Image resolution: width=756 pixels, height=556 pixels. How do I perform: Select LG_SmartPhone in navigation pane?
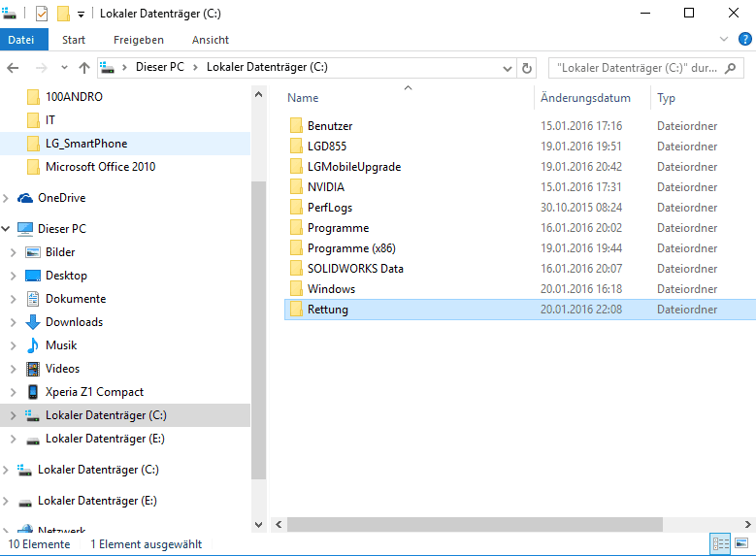pos(125,144)
